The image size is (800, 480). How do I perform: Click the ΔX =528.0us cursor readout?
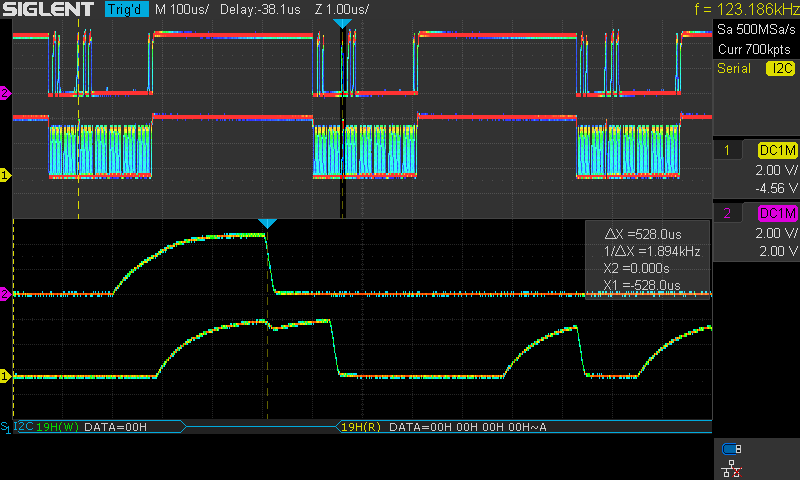(x=643, y=234)
